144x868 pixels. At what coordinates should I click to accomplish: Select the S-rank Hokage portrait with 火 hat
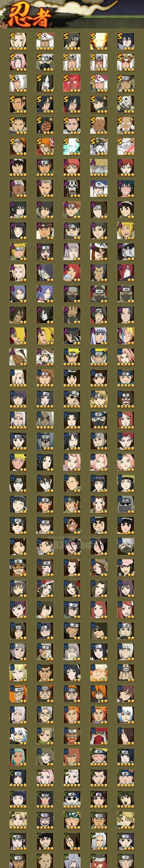click(45, 41)
